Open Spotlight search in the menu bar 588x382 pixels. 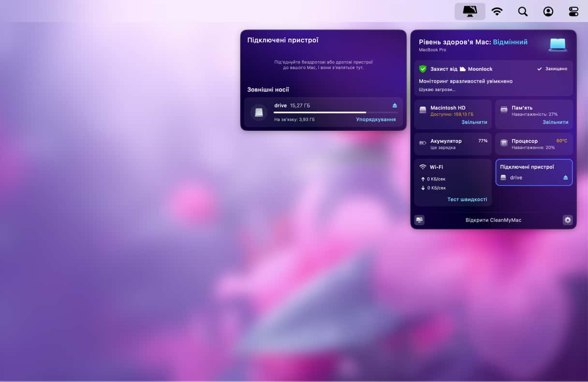coord(523,12)
